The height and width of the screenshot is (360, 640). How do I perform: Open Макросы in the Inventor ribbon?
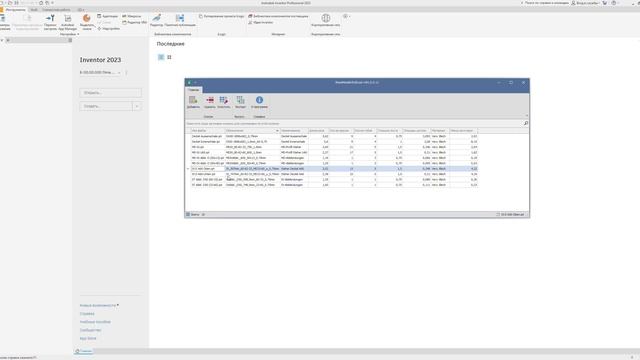click(x=131, y=16)
